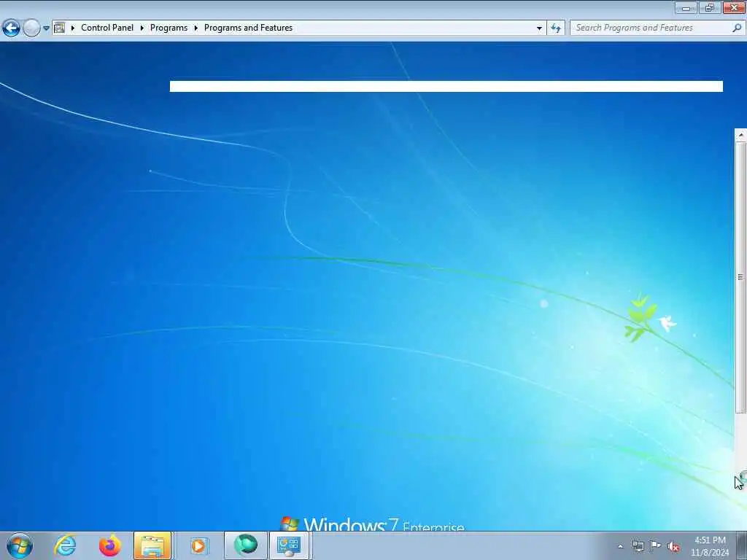Image resolution: width=747 pixels, height=560 pixels.
Task: Select the Control Panel breadcrumb
Action: tap(107, 28)
